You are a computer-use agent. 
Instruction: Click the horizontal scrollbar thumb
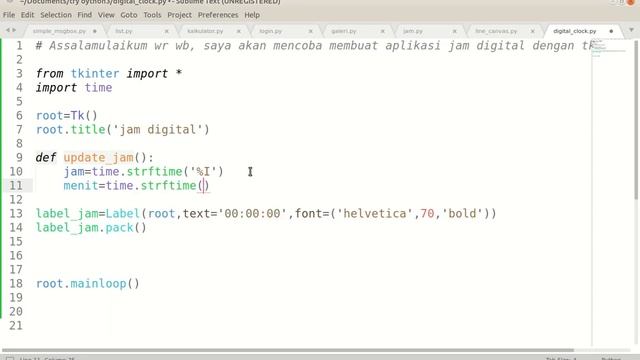(288, 350)
